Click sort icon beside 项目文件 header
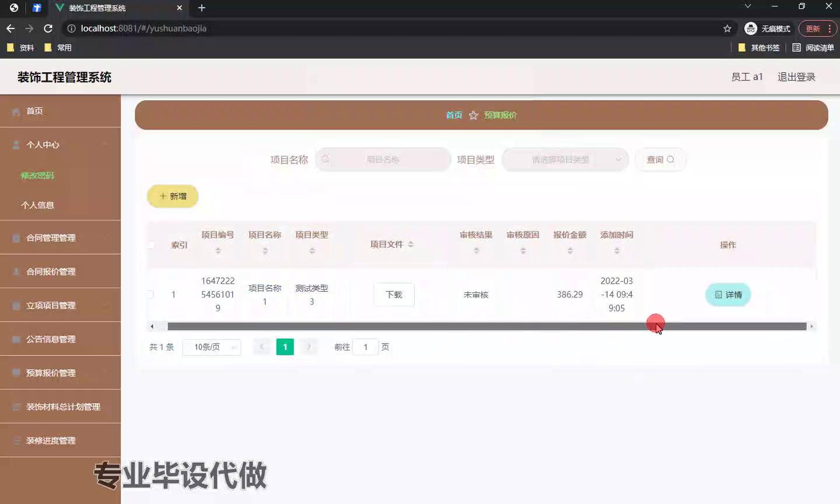Screen dimensions: 840x504 [411, 244]
